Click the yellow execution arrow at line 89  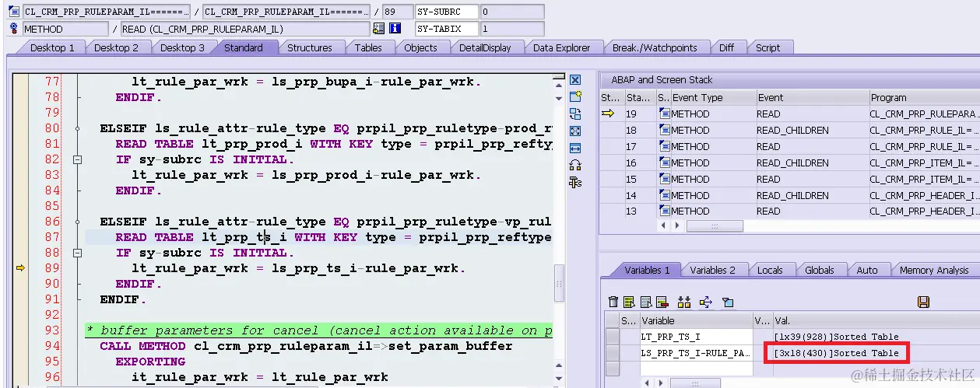[21, 268]
